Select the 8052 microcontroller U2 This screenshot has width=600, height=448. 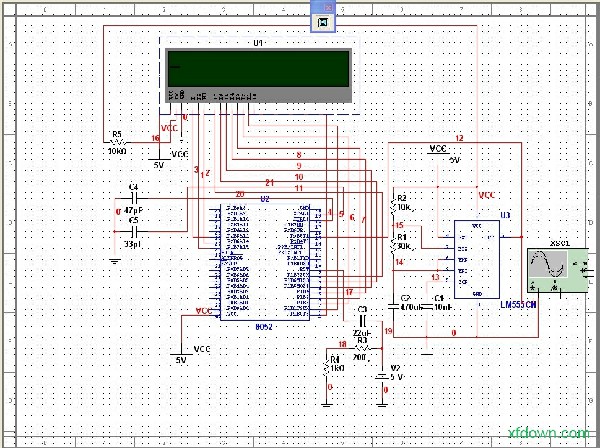(265, 262)
